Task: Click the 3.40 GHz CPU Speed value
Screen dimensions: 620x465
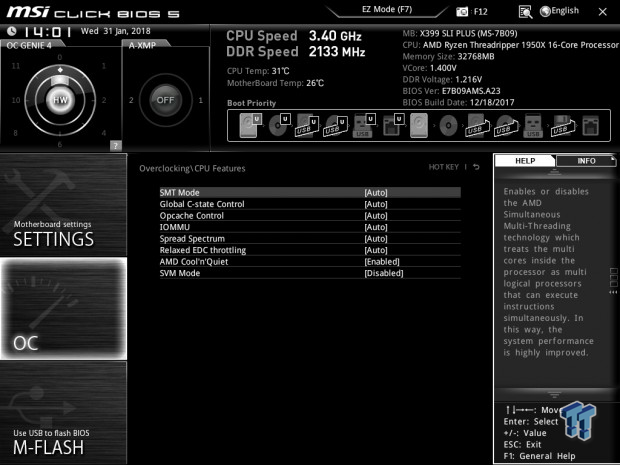Action: click(335, 36)
